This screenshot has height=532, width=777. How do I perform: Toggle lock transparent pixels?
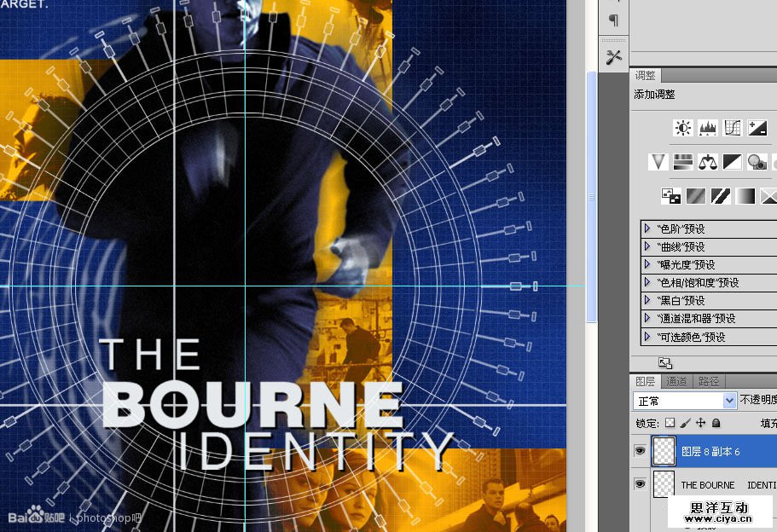[x=670, y=423]
